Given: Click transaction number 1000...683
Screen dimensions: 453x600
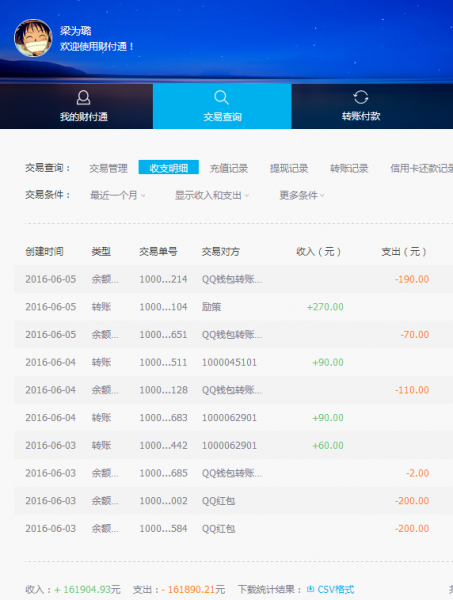Looking at the screenshot, I should 163,417.
